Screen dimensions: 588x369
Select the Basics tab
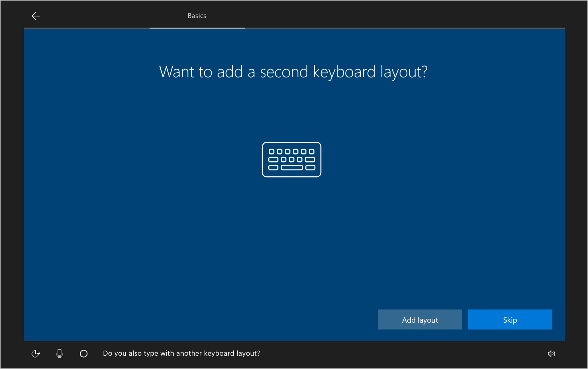(197, 16)
